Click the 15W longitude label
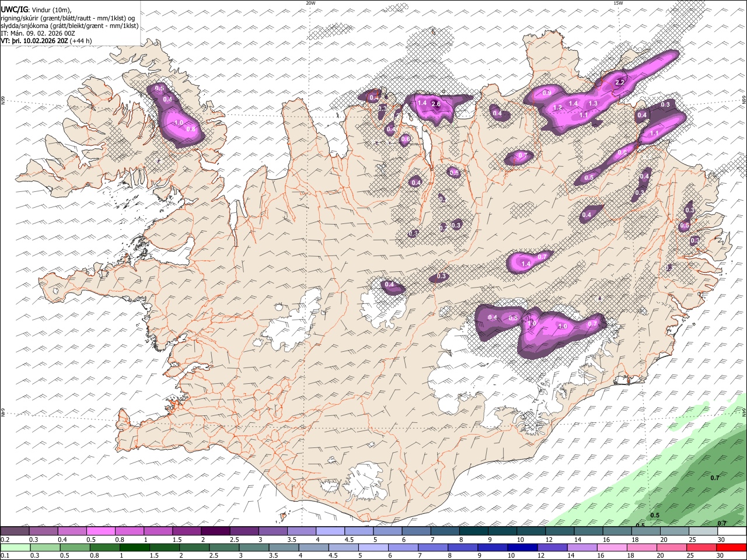 (x=618, y=3)
